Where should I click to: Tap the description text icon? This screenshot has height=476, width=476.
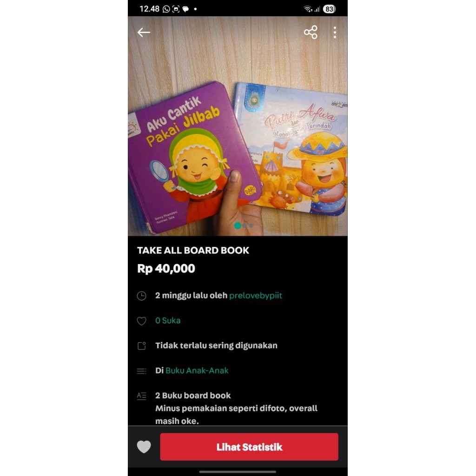click(141, 396)
